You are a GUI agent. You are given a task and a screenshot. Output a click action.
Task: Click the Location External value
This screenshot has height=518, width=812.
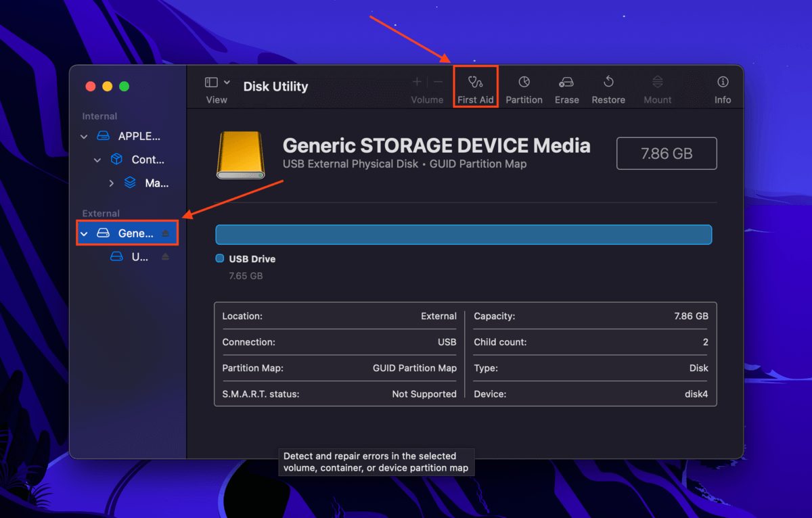coord(438,316)
